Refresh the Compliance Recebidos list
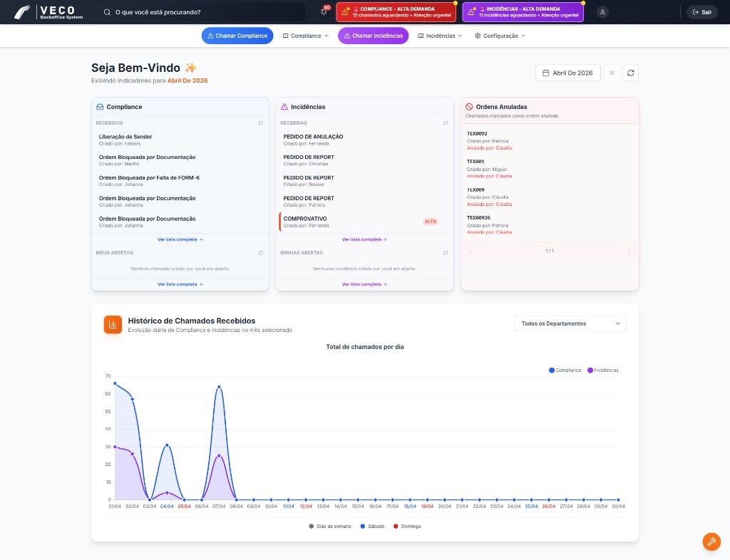Image resolution: width=730 pixels, height=560 pixels. [x=261, y=123]
